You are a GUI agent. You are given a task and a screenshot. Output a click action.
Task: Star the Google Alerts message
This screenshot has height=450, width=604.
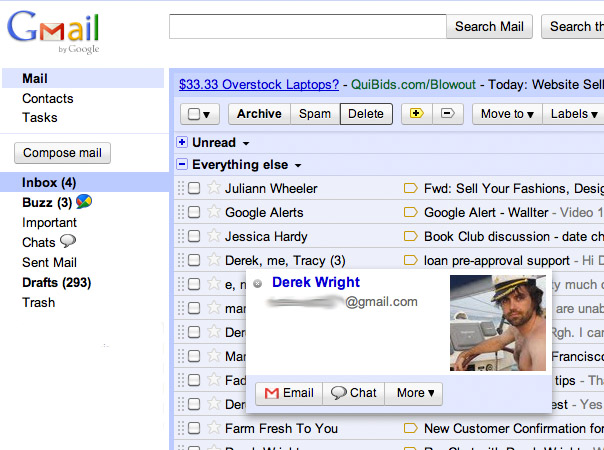pos(214,212)
